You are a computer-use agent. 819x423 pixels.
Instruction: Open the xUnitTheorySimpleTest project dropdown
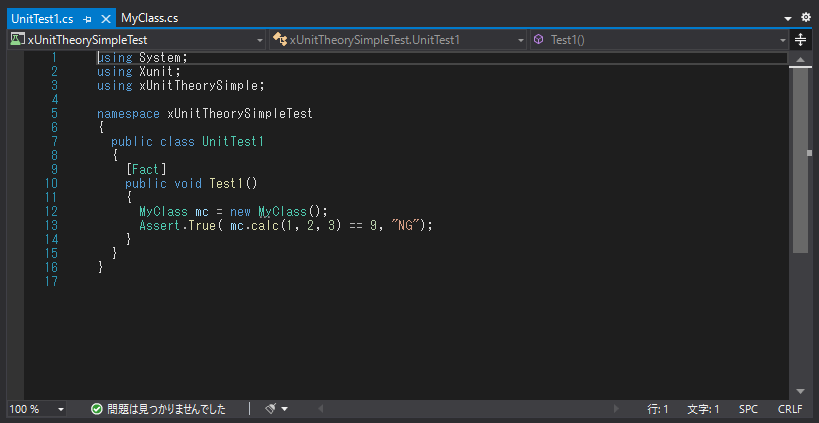[x=137, y=40]
